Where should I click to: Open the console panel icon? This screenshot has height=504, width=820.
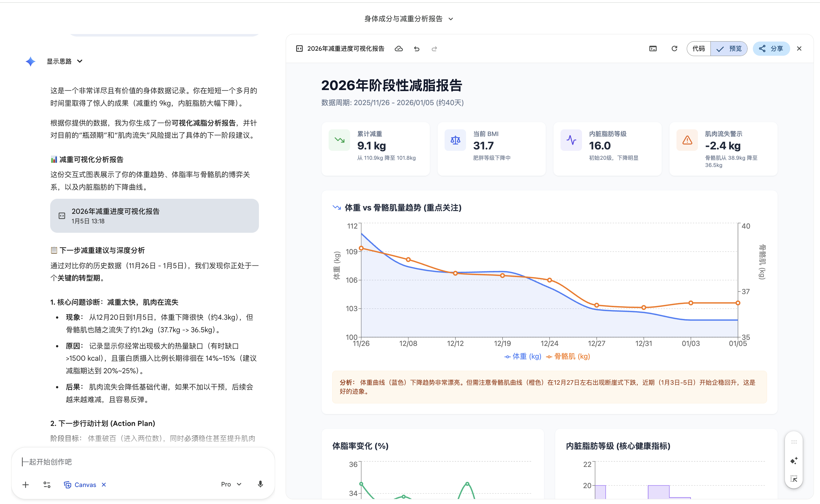(x=653, y=49)
